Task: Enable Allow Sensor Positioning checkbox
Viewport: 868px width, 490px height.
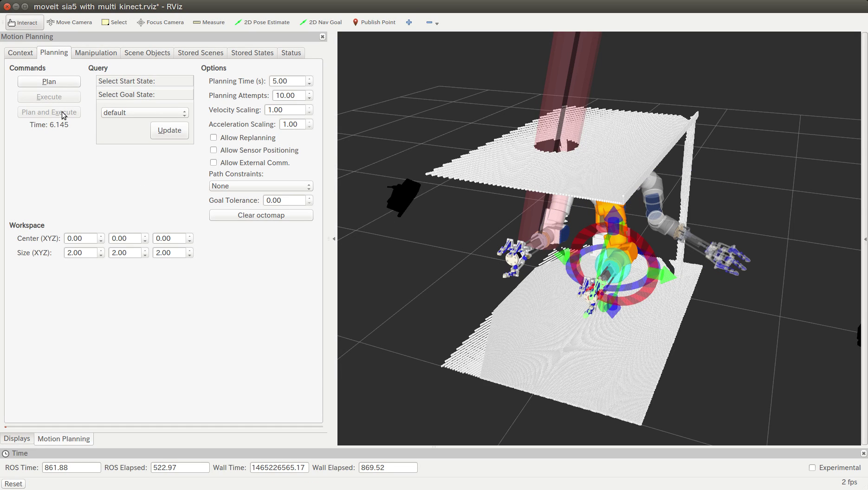Action: [x=214, y=150]
